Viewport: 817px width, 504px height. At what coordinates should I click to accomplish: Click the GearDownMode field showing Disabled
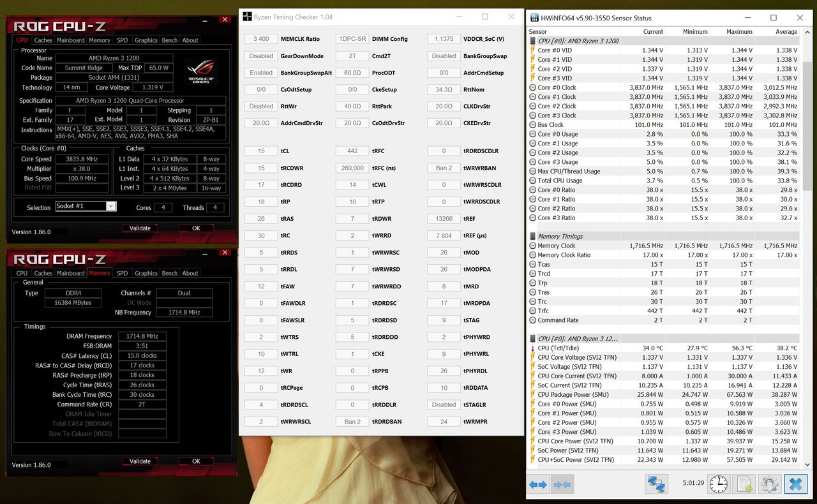tap(261, 56)
